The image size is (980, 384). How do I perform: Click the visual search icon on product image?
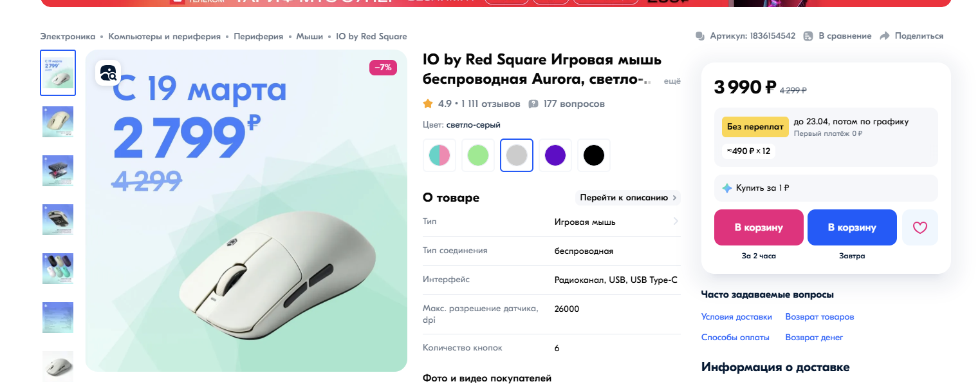(x=108, y=73)
